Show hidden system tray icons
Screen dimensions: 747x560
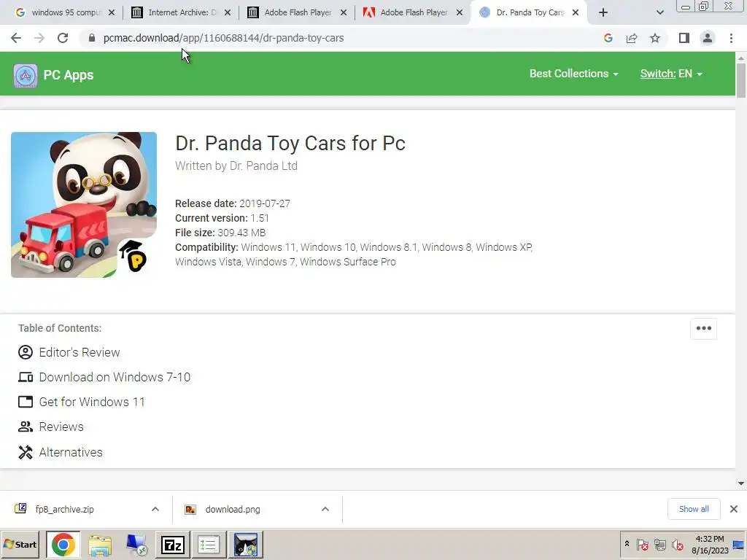(x=627, y=544)
